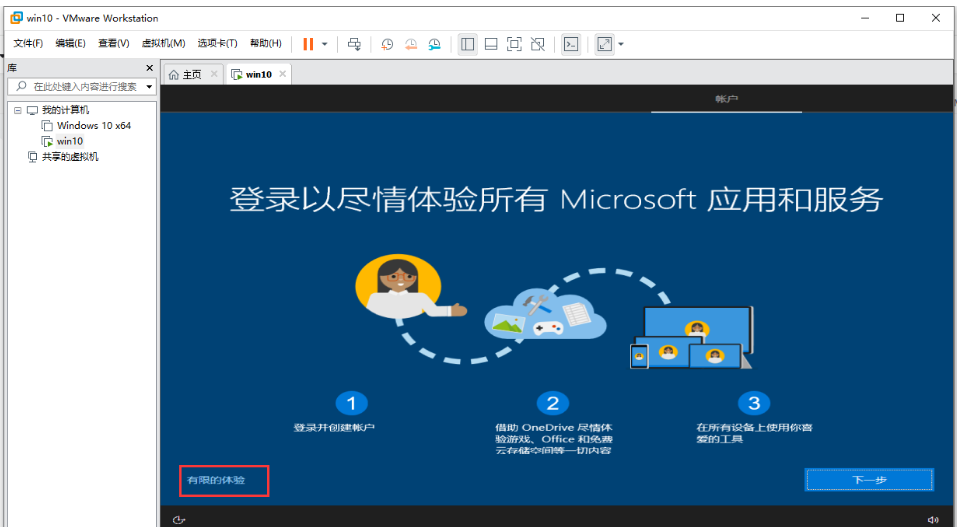Viewport: 957px width, 527px height.
Task: Collapse the 我的计算机 tree node
Action: 18,111
